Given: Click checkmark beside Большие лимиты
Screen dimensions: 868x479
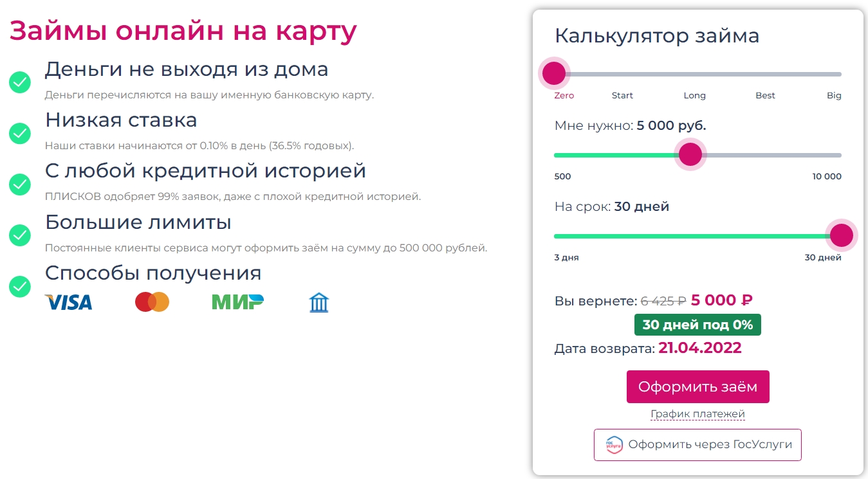Looking at the screenshot, I should [20, 235].
